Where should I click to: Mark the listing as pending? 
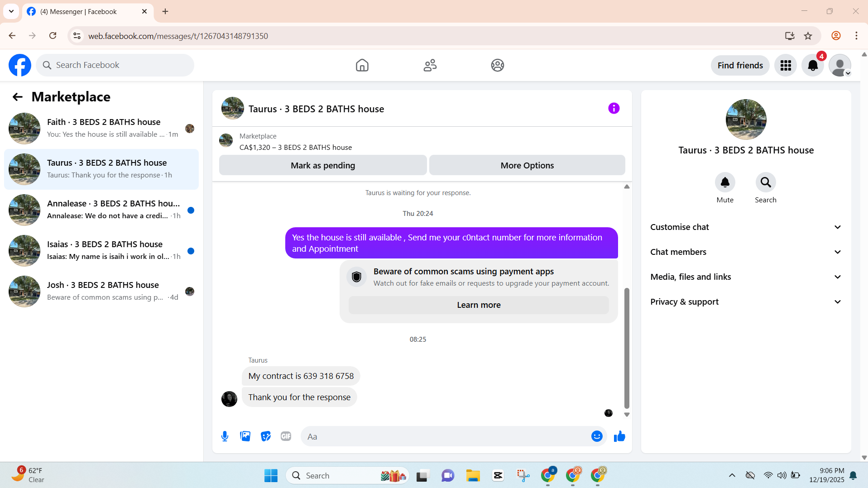(x=323, y=165)
